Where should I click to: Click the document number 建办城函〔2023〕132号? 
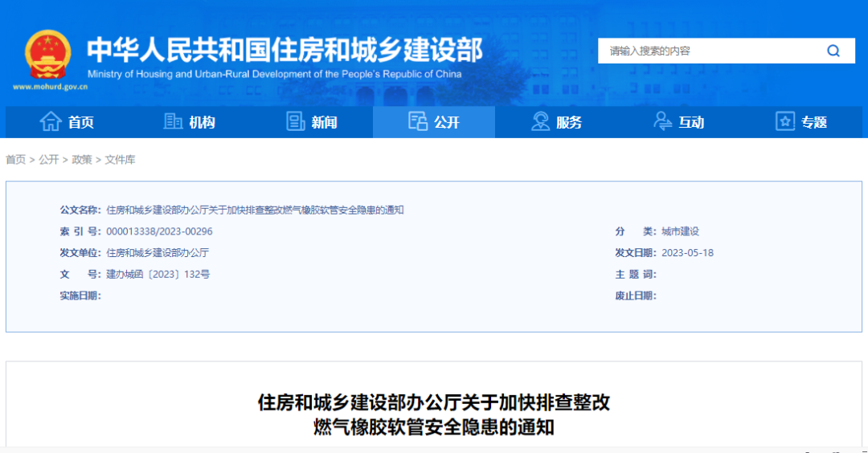[x=158, y=275]
